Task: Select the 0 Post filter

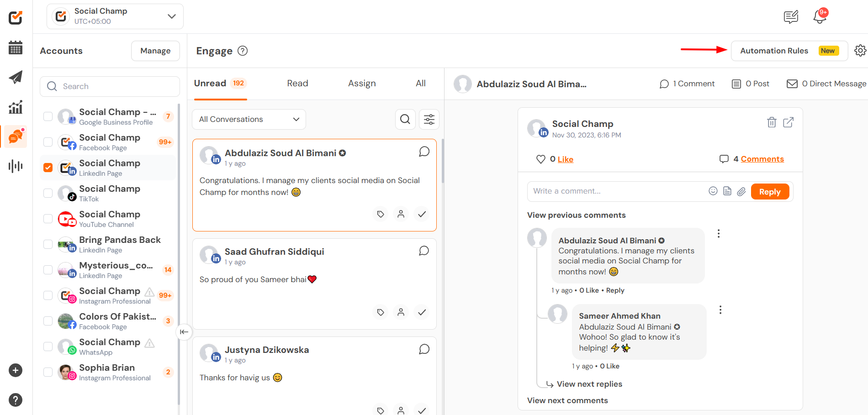Action: click(751, 84)
